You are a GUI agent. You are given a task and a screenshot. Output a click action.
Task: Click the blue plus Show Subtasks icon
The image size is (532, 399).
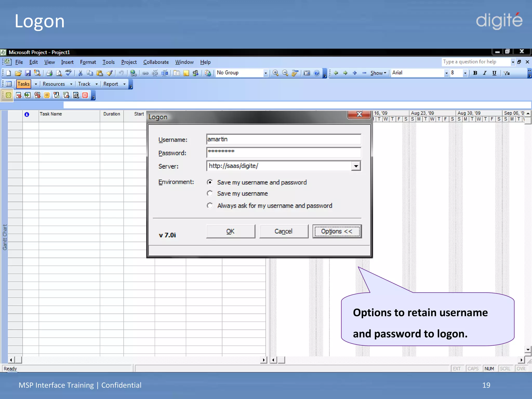click(355, 73)
